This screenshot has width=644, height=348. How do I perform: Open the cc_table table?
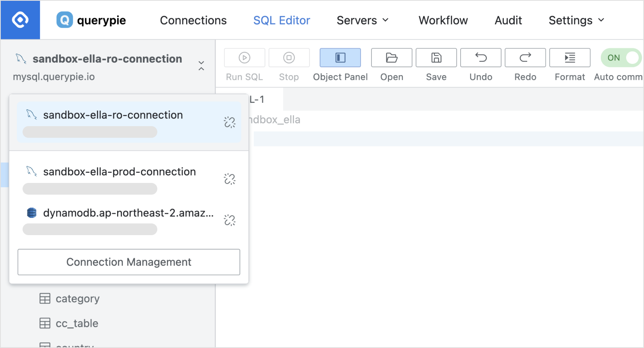77,323
